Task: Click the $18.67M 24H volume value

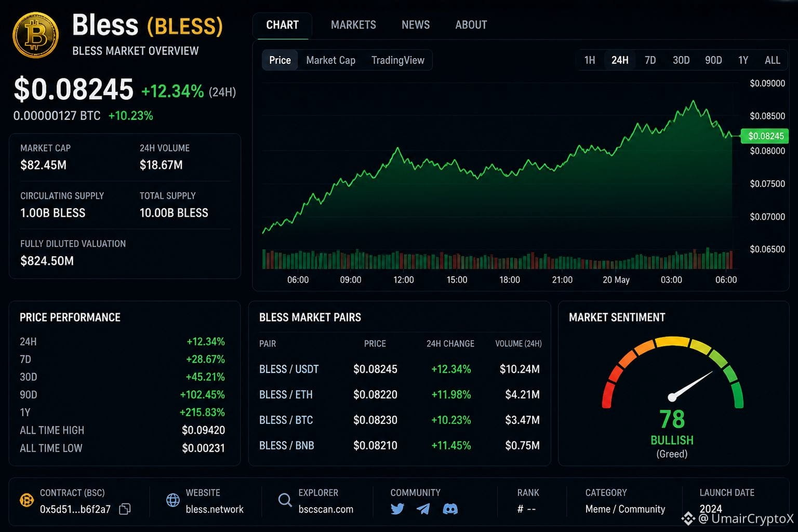Action: coord(161,165)
